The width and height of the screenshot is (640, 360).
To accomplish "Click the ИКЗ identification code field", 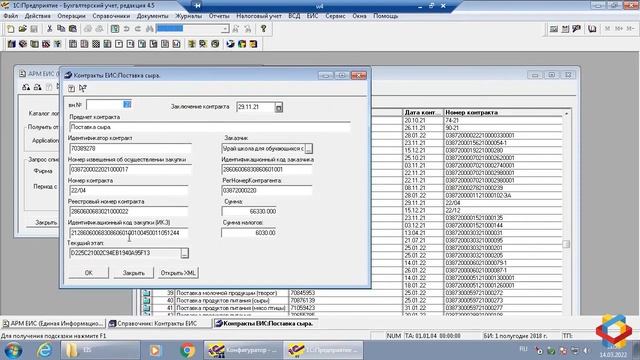I will [129, 233].
